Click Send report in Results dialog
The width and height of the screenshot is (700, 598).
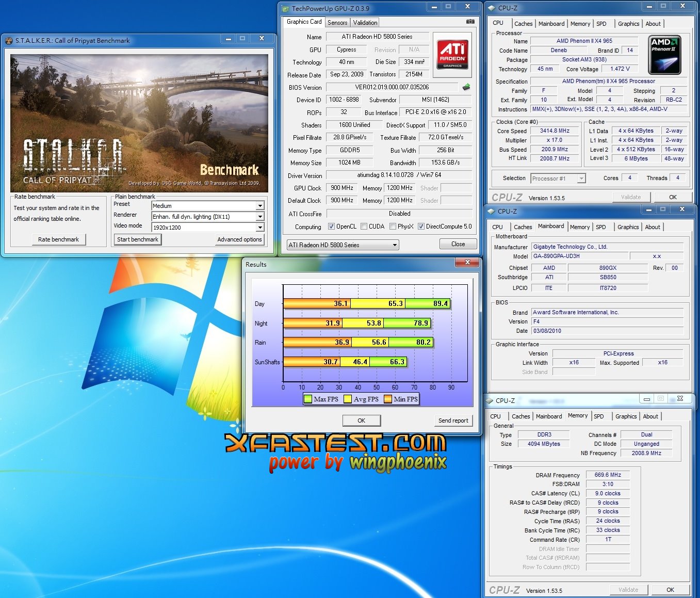pos(453,421)
